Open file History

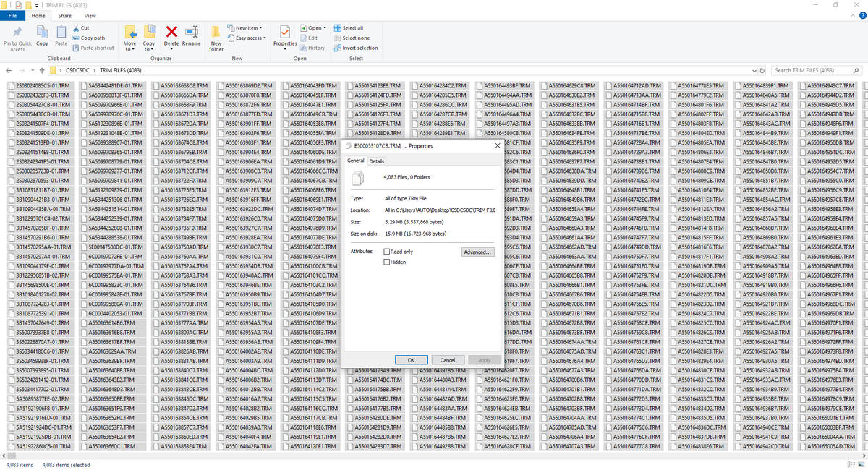315,48
